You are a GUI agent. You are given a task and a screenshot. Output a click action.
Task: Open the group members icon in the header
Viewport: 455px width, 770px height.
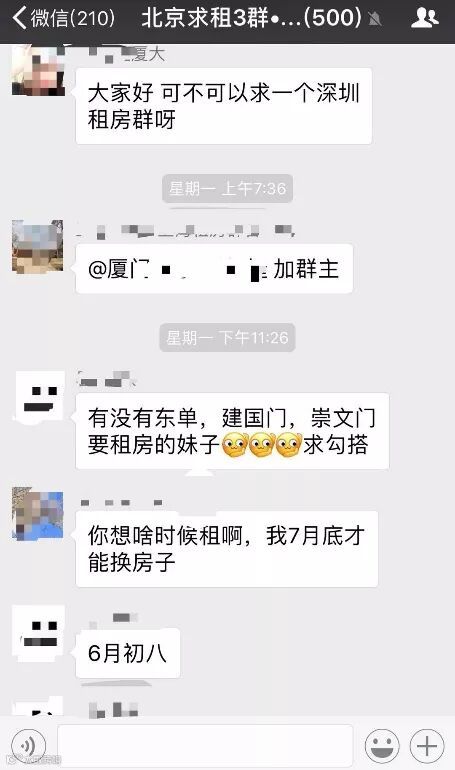pyautogui.click(x=424, y=18)
